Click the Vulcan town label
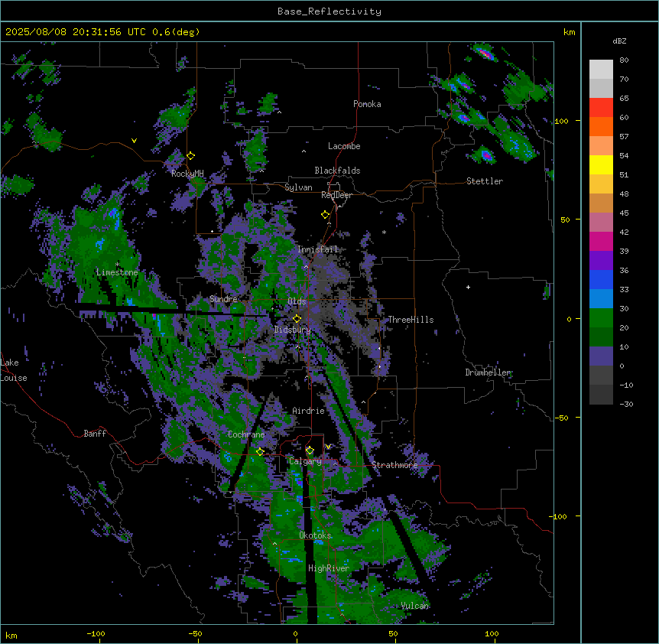 click(415, 606)
